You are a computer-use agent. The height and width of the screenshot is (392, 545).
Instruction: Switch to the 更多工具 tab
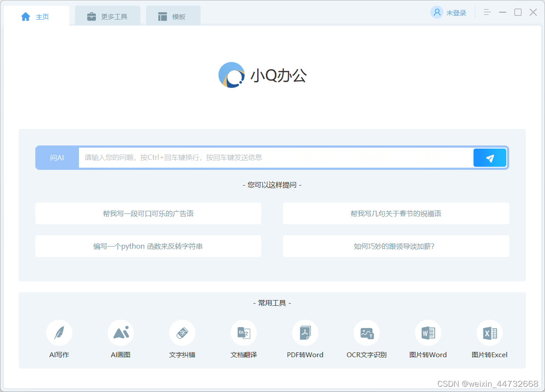pos(107,15)
